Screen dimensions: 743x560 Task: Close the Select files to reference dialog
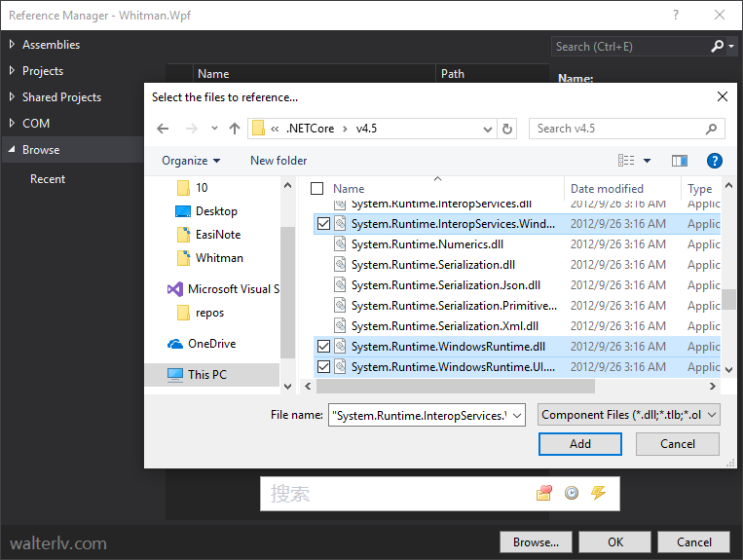[723, 96]
